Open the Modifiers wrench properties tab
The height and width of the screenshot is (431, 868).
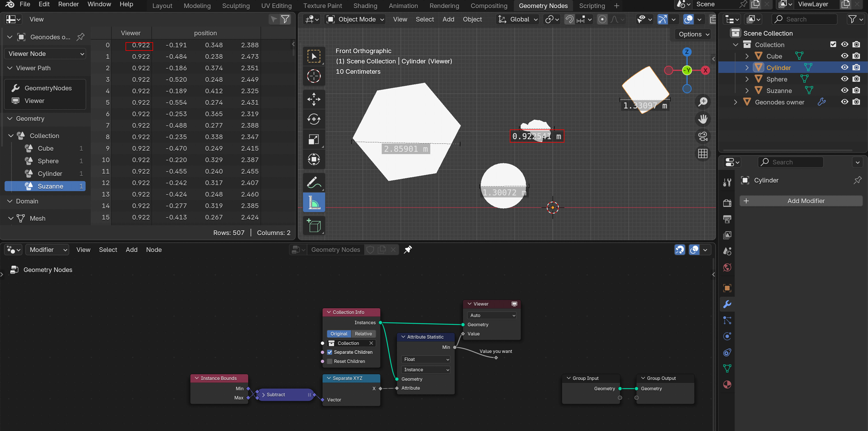click(x=727, y=304)
